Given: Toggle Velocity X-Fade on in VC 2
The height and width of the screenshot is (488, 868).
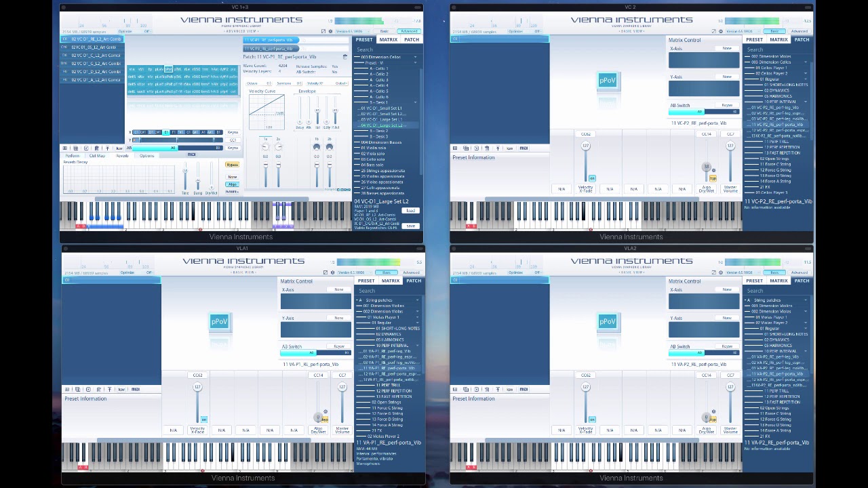Looking at the screenshot, I should click(x=592, y=178).
